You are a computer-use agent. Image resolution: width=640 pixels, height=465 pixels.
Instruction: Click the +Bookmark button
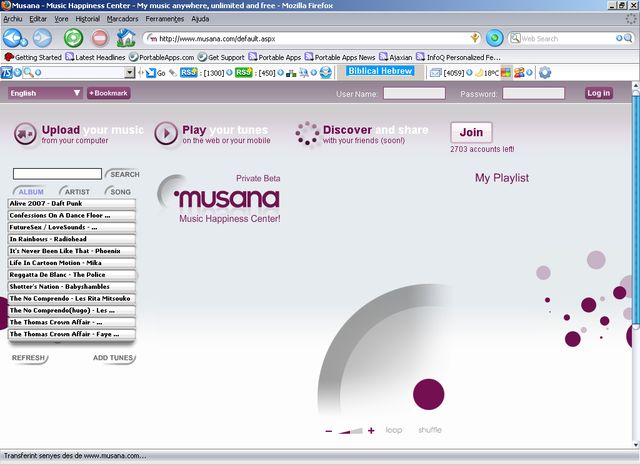(109, 93)
